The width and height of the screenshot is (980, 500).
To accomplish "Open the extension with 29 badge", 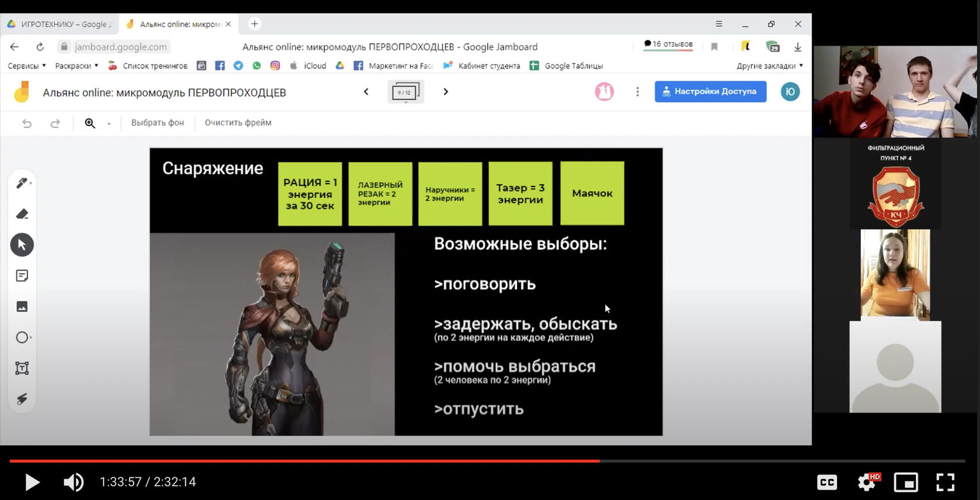I will tap(773, 47).
